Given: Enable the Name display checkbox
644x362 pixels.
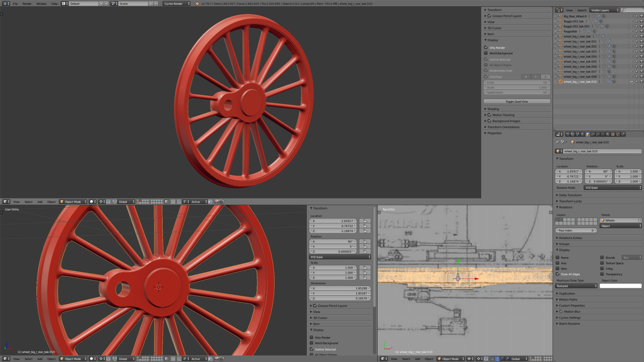Looking at the screenshot, I should [557, 258].
